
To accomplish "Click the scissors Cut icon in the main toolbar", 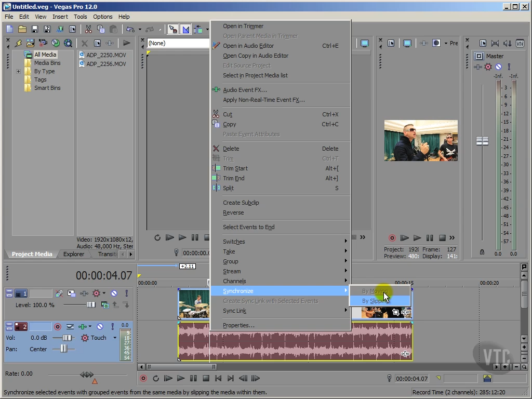I will pos(88,29).
